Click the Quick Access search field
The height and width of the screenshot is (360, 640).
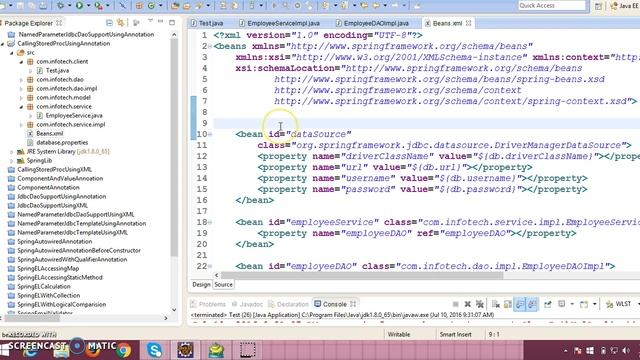pos(552,5)
